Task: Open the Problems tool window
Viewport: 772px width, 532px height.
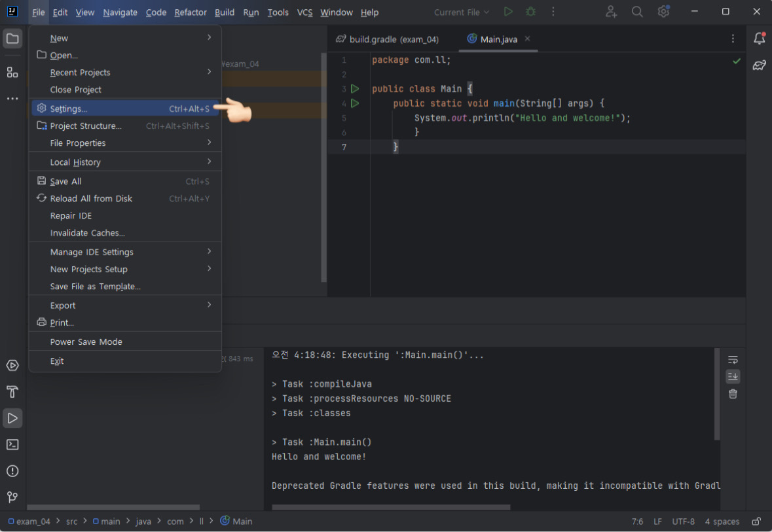Action: click(x=12, y=470)
